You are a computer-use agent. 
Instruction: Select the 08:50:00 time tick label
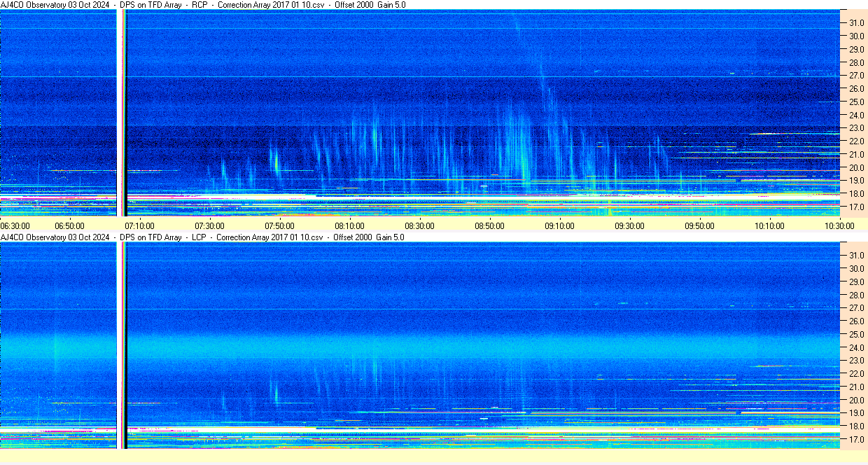tap(489, 225)
